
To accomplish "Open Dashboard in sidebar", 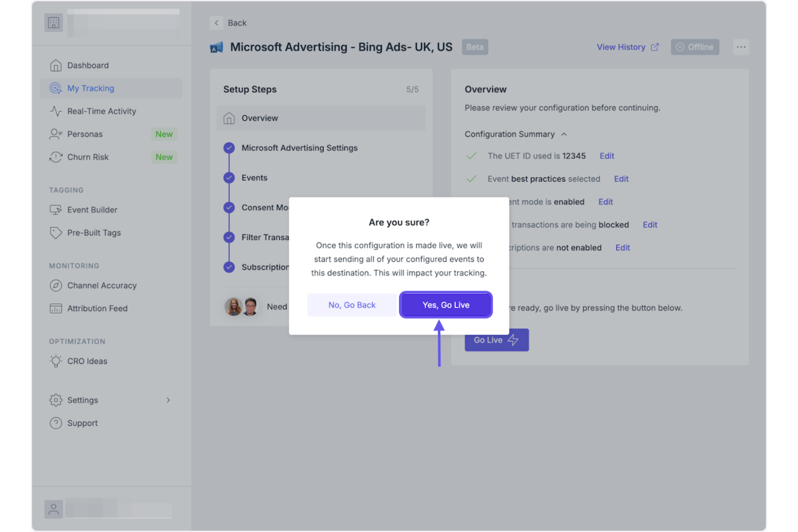I will (88, 65).
